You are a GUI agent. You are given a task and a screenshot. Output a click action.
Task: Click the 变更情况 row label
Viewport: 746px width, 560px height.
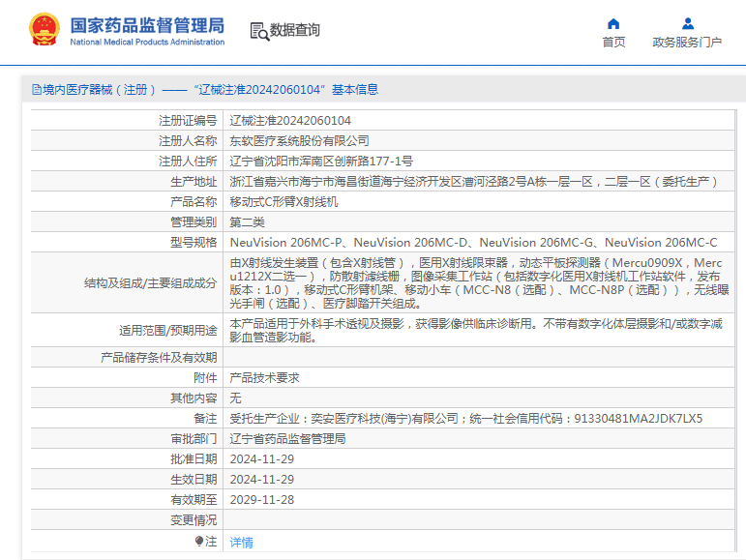[x=194, y=520]
